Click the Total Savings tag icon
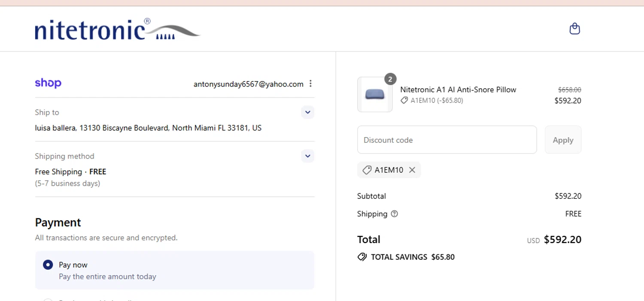The height and width of the screenshot is (301, 644). [x=362, y=257]
